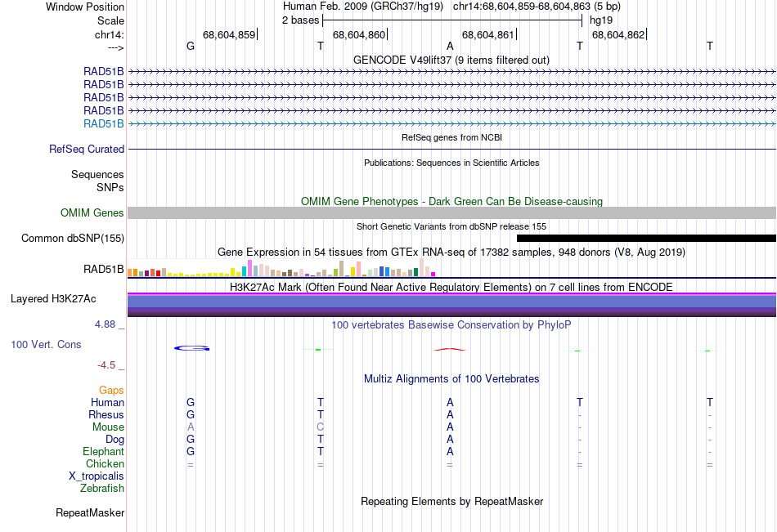Click the RAD51B label beside GTEx bar chart
Image resolution: width=777 pixels, height=532 pixels.
pos(104,270)
